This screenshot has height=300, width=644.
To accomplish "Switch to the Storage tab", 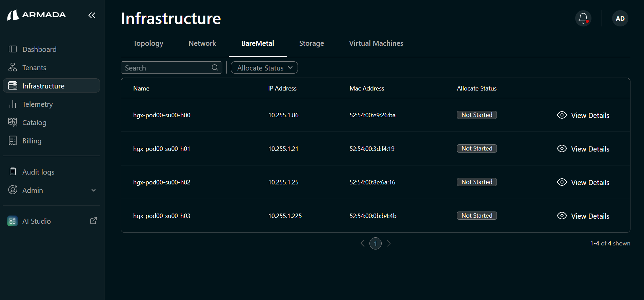I will coord(311,43).
